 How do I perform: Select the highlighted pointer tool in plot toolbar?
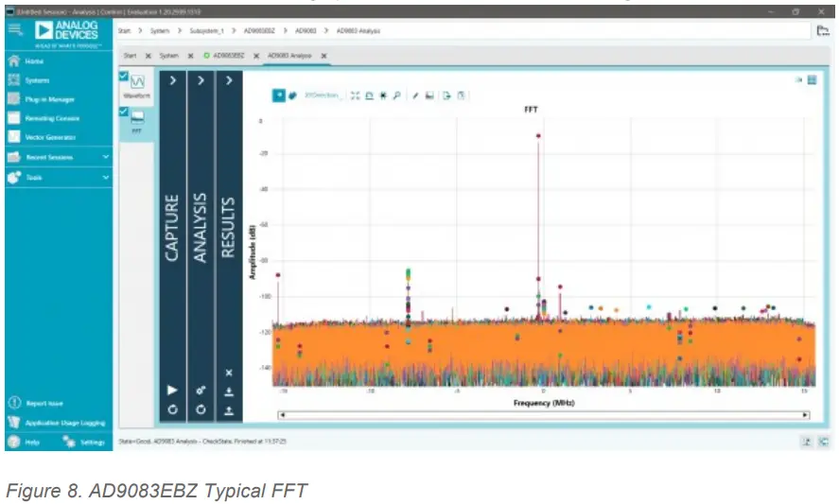pyautogui.click(x=279, y=96)
